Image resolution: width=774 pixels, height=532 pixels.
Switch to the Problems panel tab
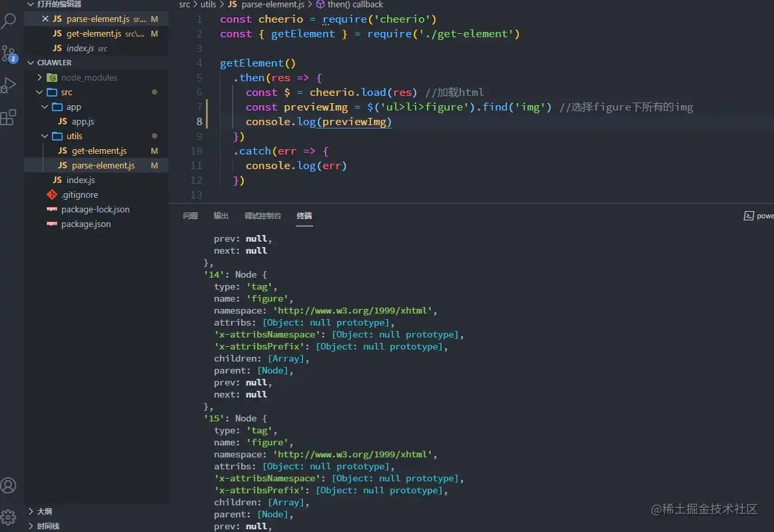click(x=190, y=216)
